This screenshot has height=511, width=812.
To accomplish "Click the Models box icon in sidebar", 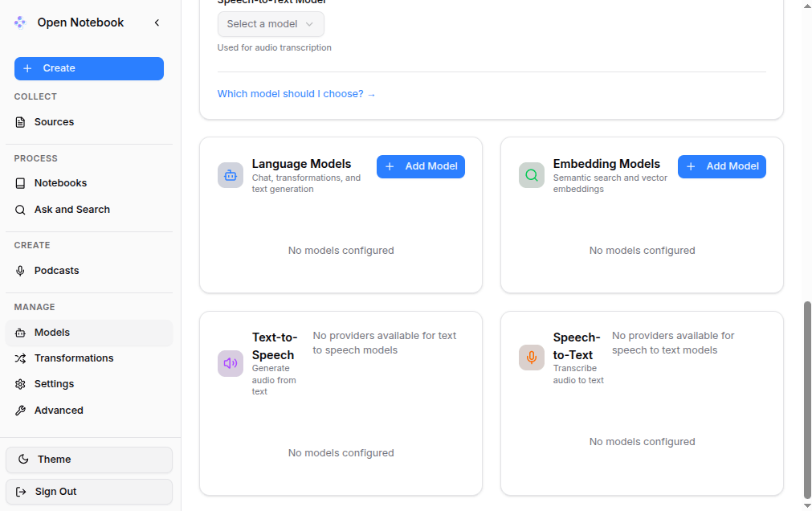I will click(21, 333).
